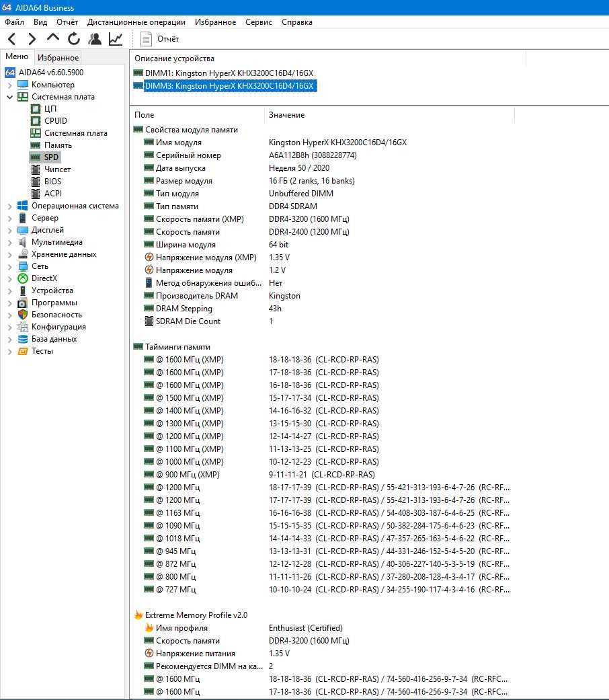Viewport: 609px width, 700px height.
Task: Click the ЦП processor icon
Action: pos(36,108)
